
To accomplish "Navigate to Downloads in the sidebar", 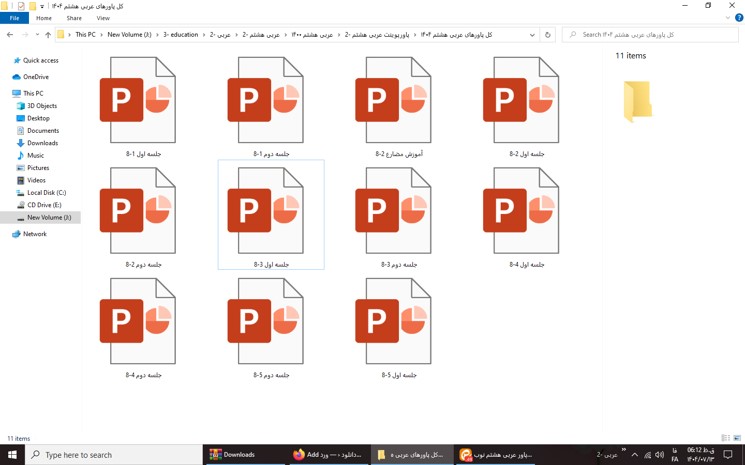I will click(x=42, y=143).
